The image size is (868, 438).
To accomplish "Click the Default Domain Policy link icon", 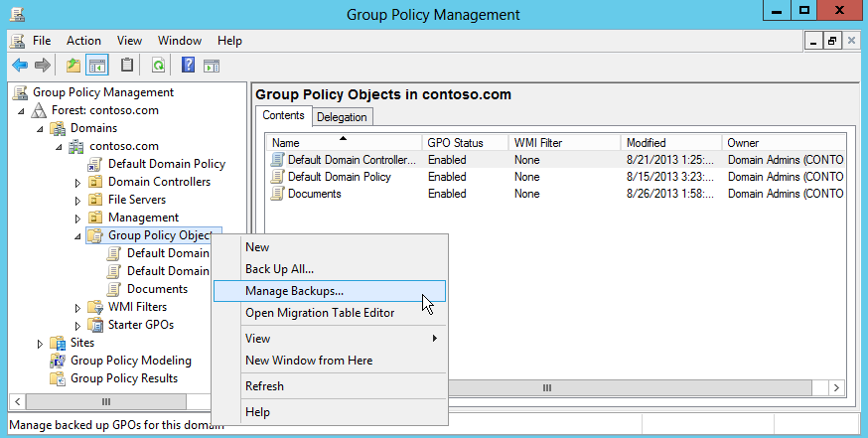I will click(95, 164).
